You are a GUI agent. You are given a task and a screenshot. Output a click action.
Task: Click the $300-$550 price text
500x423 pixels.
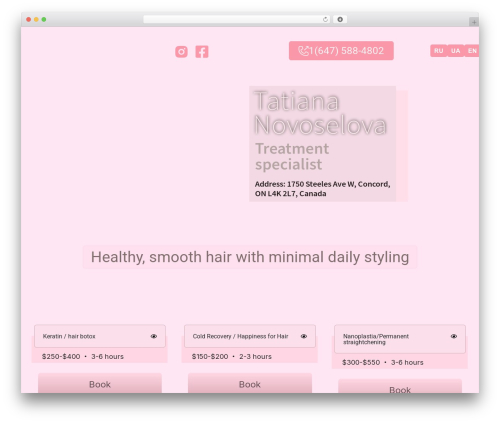point(361,362)
